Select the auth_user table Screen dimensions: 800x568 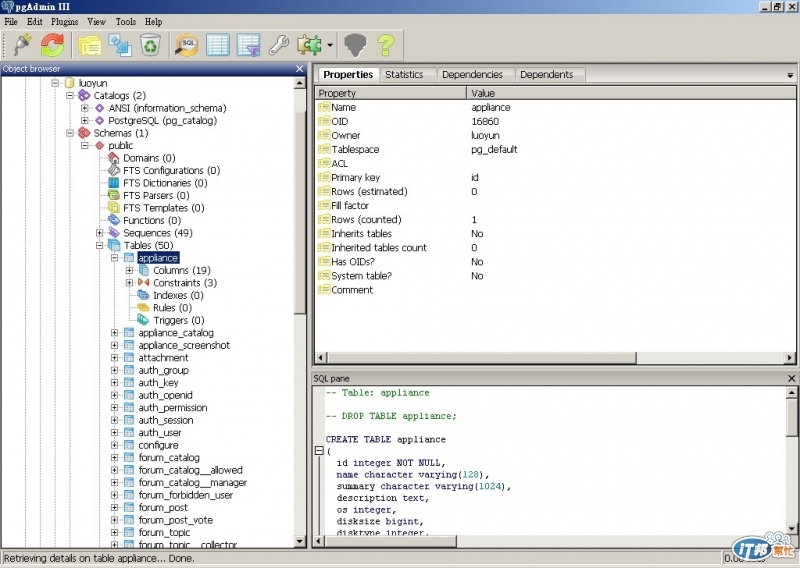click(x=160, y=433)
